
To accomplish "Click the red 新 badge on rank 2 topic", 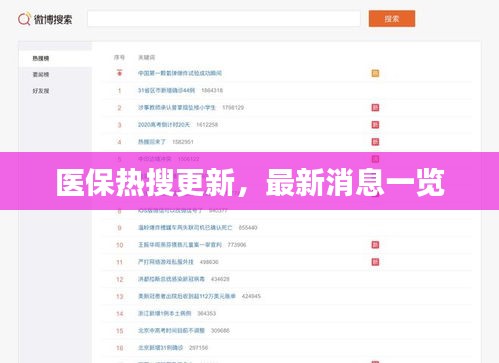I will click(x=375, y=107).
